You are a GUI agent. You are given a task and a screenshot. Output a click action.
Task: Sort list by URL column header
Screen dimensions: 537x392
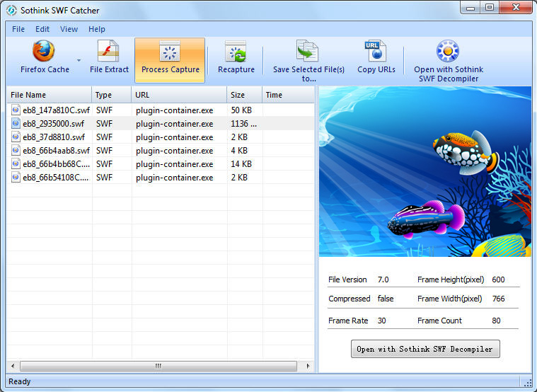(179, 95)
